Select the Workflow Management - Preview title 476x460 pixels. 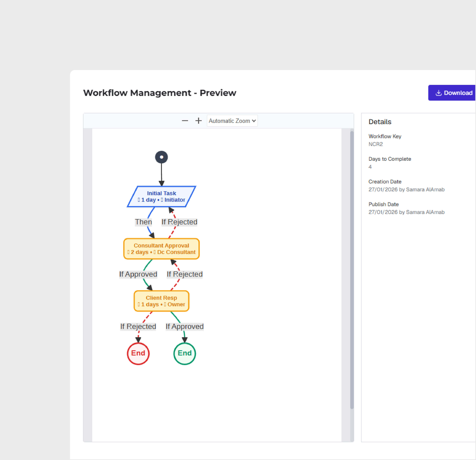pyautogui.click(x=160, y=93)
